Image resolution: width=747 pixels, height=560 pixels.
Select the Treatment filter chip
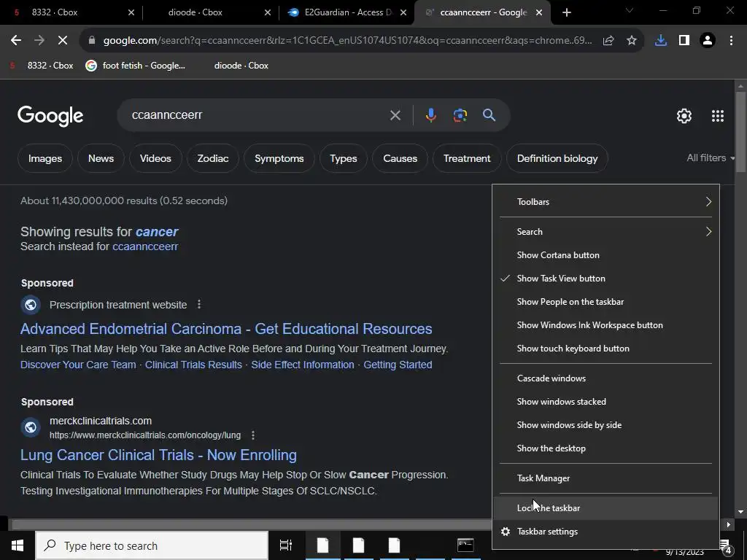467,158
